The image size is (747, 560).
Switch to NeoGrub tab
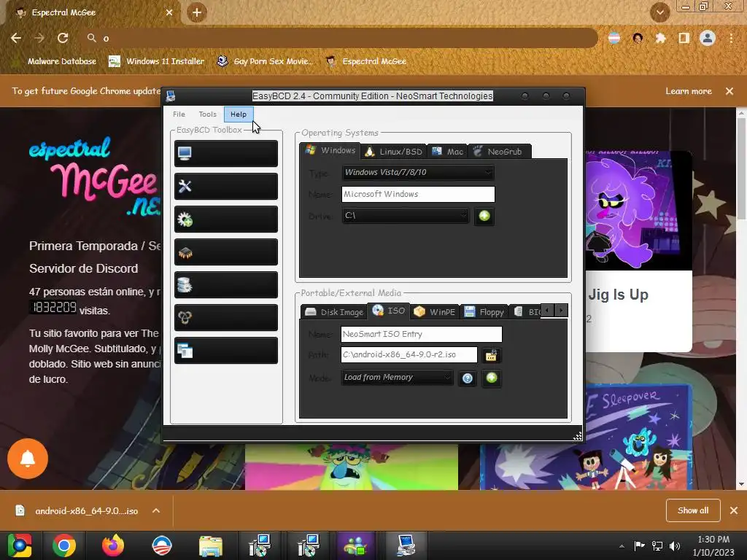498,152
